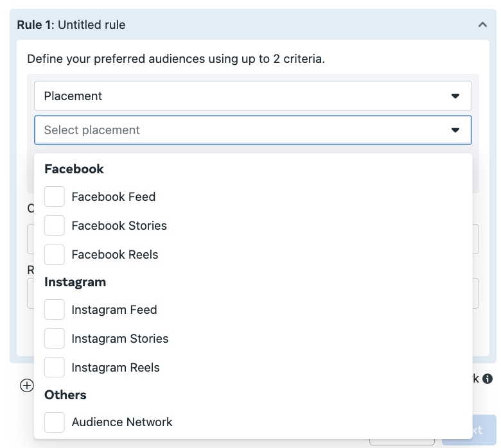501x448 pixels.
Task: Collapse Rule 1 with the chevron icon
Action: (x=482, y=24)
